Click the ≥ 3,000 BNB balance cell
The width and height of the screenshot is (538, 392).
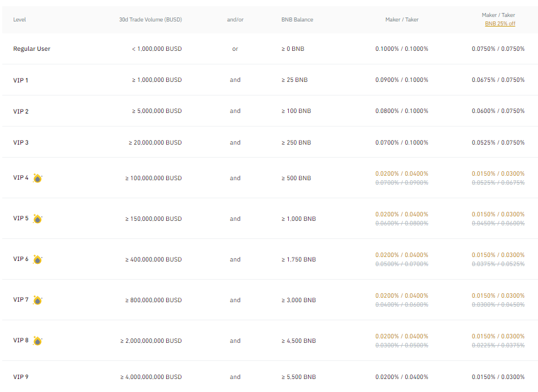(299, 300)
